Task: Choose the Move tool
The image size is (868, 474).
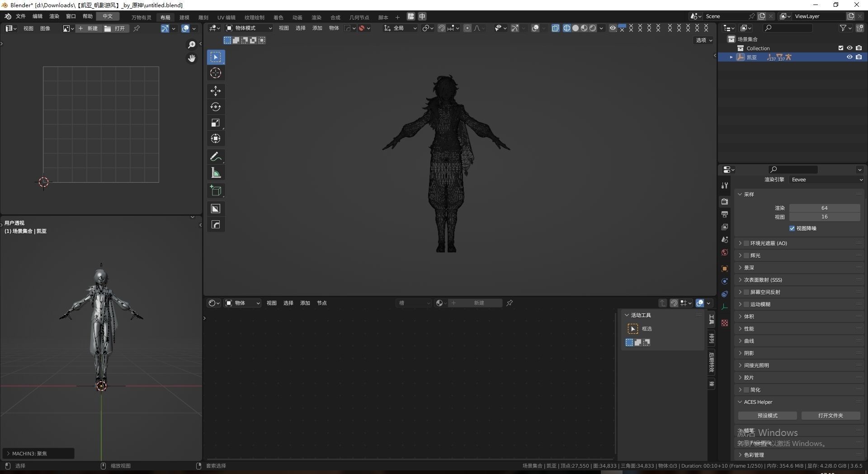Action: (x=216, y=91)
